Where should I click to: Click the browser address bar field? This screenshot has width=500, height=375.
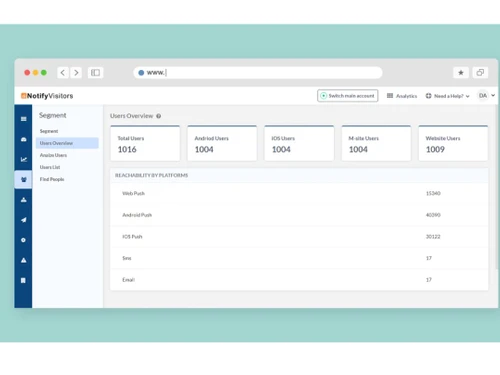click(258, 73)
